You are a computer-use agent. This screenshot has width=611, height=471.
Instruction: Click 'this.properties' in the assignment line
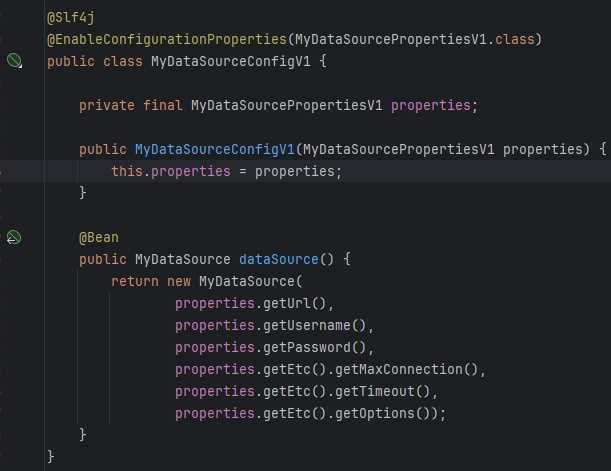click(171, 171)
